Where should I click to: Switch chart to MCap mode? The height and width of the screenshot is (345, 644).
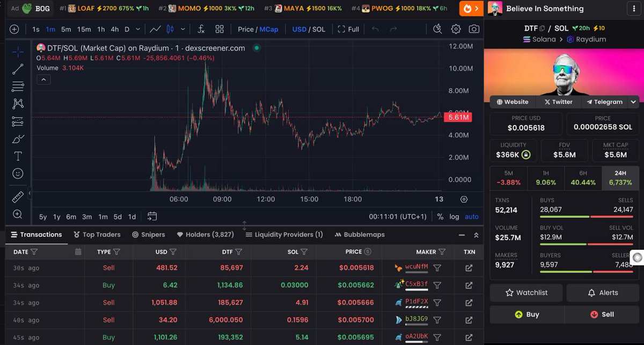[x=269, y=29]
